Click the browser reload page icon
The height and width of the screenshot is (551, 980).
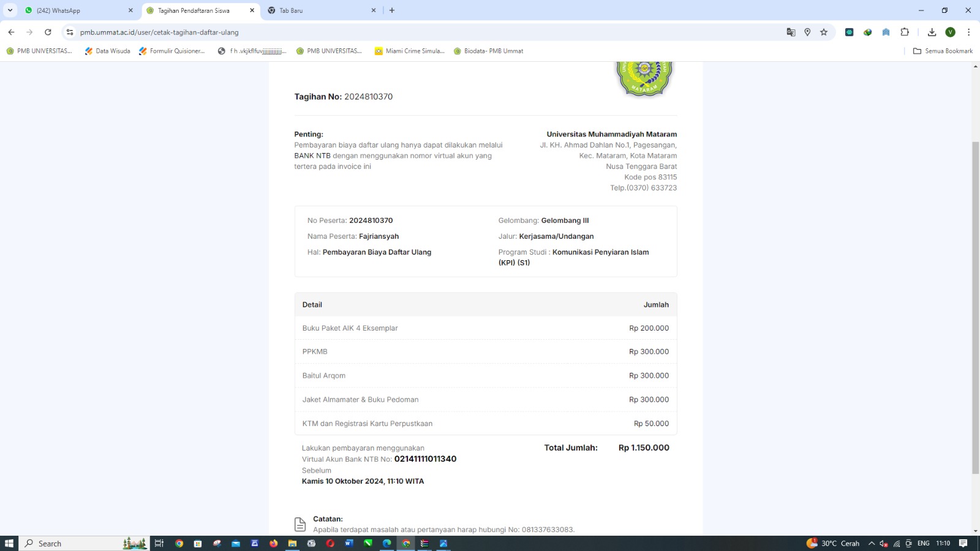click(48, 32)
